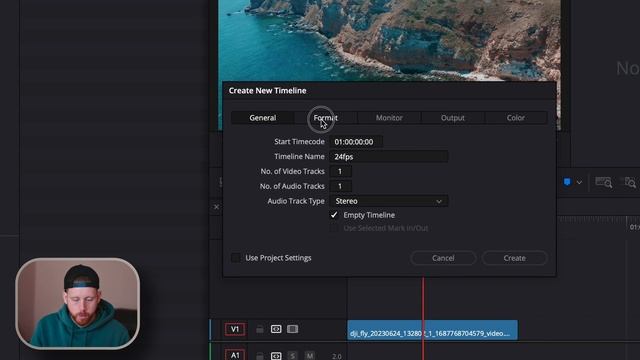Open the Audio Track Type dropdown

[389, 201]
